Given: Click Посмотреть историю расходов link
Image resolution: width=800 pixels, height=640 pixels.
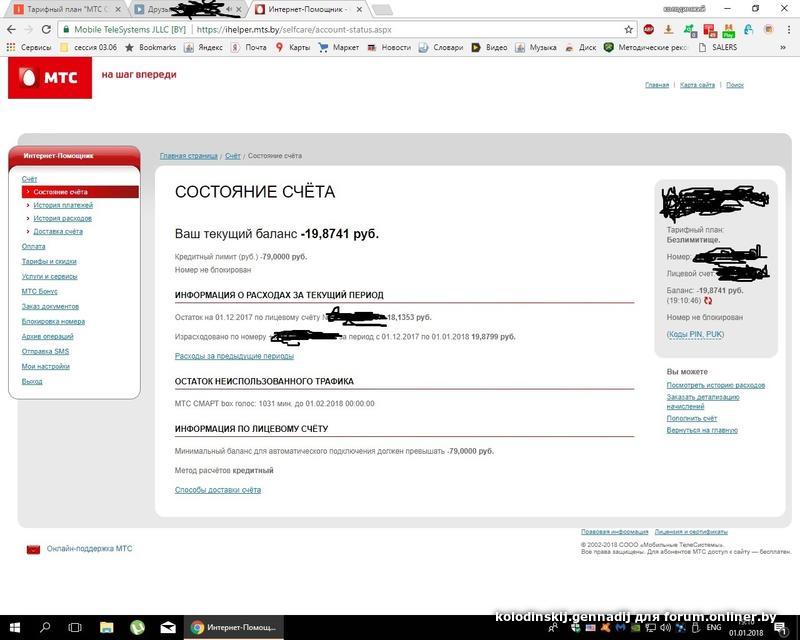Looking at the screenshot, I should click(x=715, y=385).
